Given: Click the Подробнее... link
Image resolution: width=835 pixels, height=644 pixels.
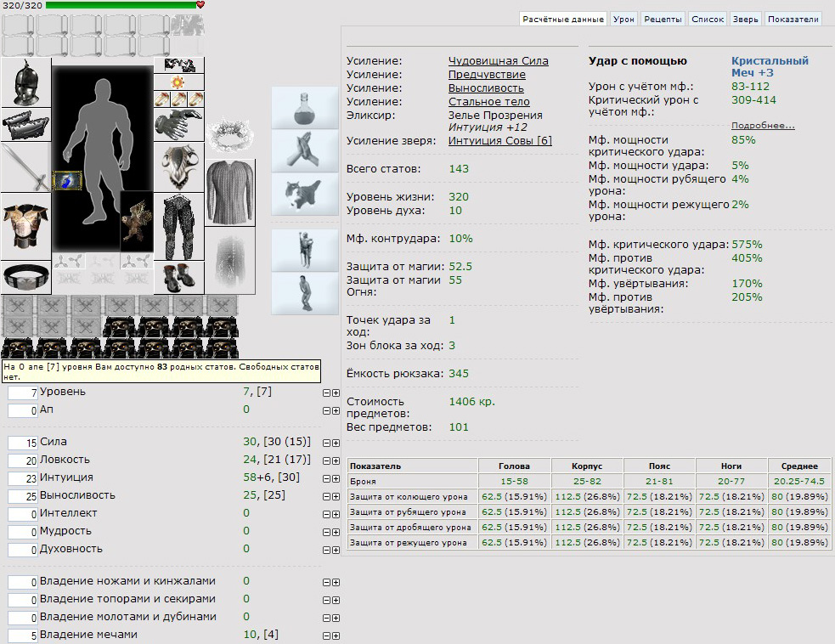Looking at the screenshot, I should (x=763, y=126).
